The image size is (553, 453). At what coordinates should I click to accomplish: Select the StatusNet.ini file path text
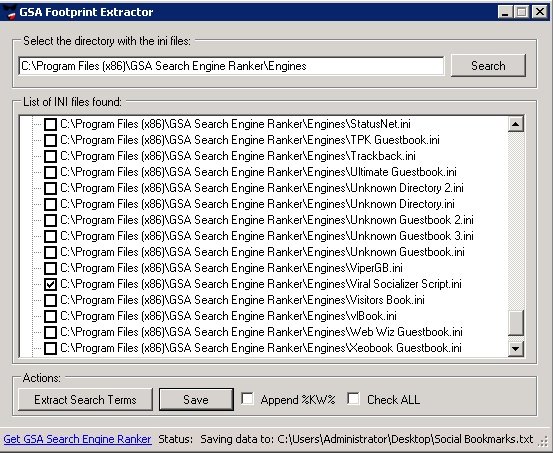pyautogui.click(x=235, y=124)
